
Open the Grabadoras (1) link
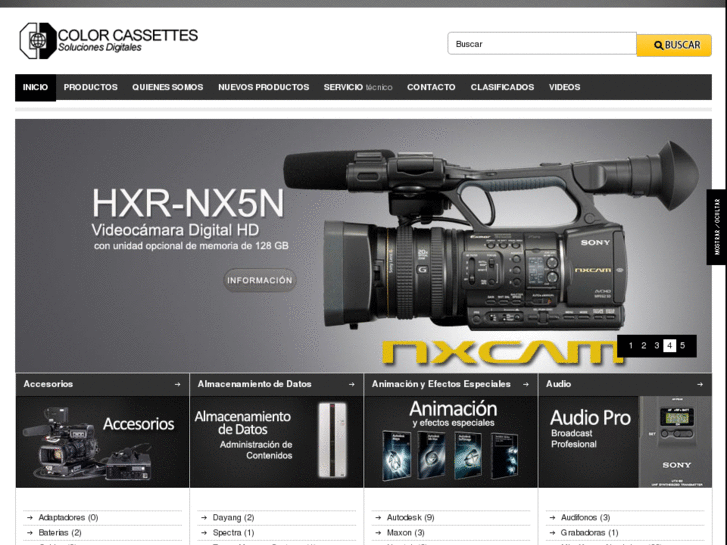click(589, 533)
